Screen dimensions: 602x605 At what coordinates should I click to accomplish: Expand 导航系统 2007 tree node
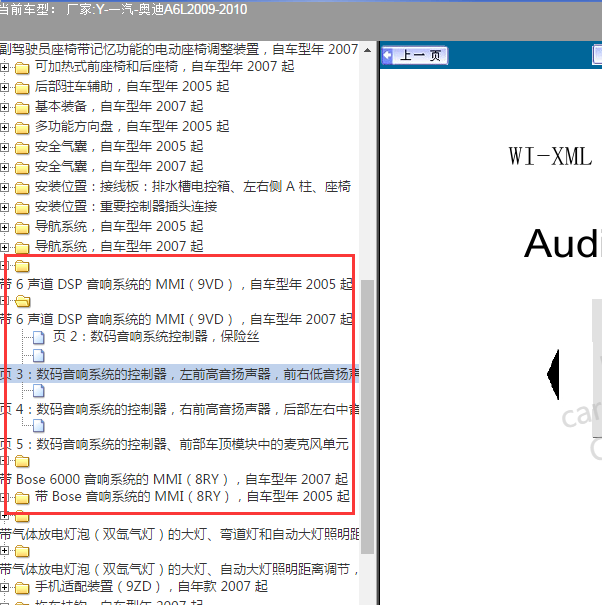[x=4, y=247]
